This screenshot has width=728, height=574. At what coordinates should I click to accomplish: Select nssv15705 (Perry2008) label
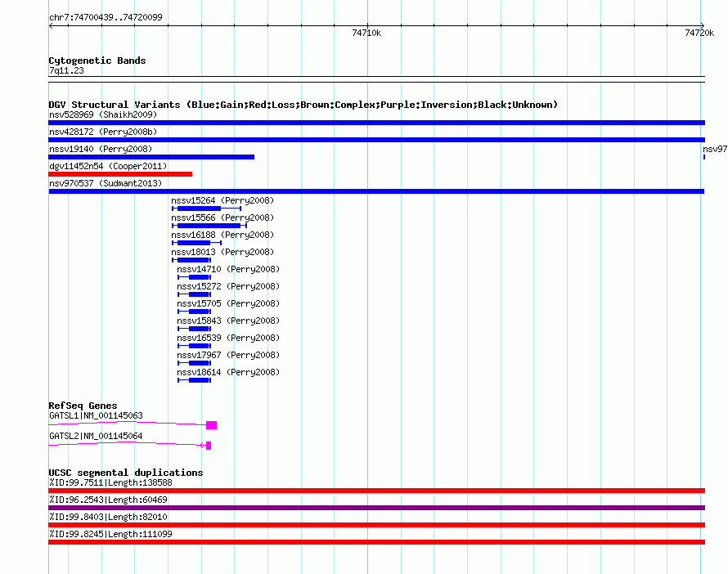click(x=228, y=303)
